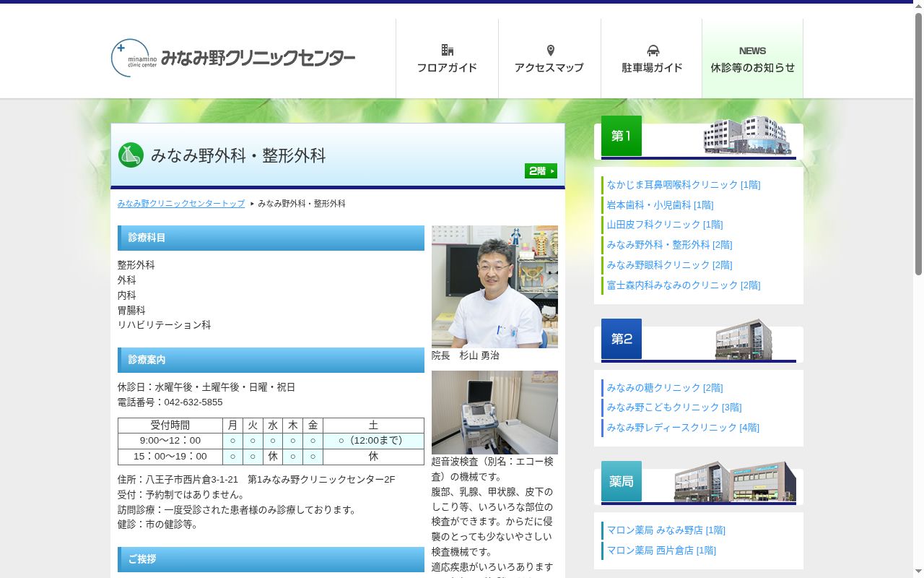Open 岩本歯科・小児歯科 [1階] link
The image size is (924, 578).
point(660,205)
